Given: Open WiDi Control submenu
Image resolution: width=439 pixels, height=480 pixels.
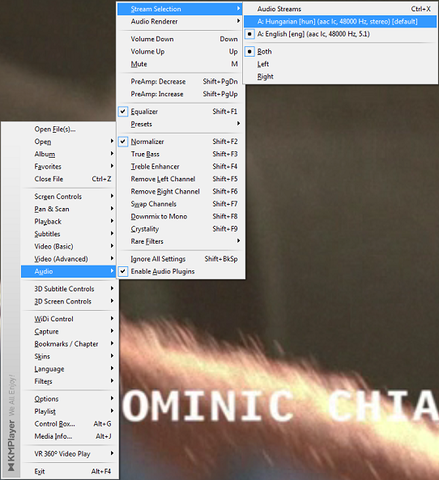Looking at the screenshot, I should (x=68, y=319).
